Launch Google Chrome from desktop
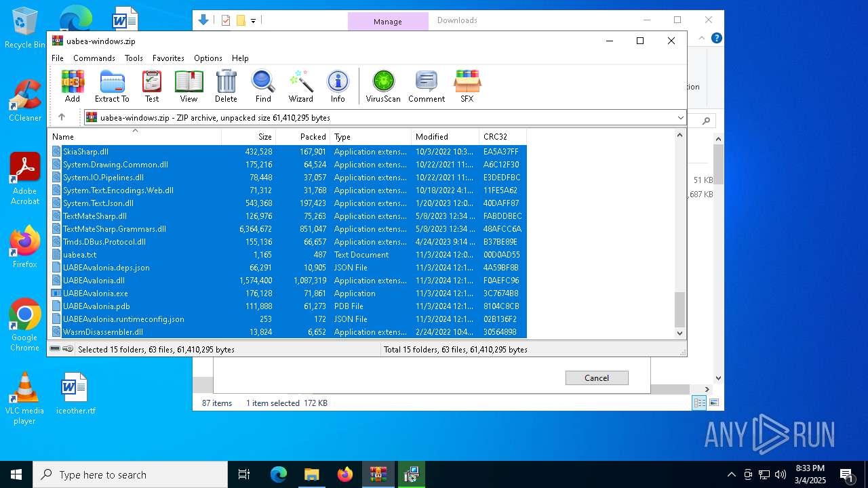Screen dimensions: 868x488 point(24,325)
